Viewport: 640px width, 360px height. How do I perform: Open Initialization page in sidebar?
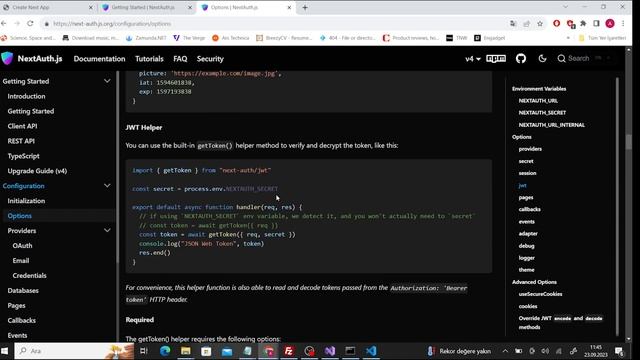tap(26, 201)
